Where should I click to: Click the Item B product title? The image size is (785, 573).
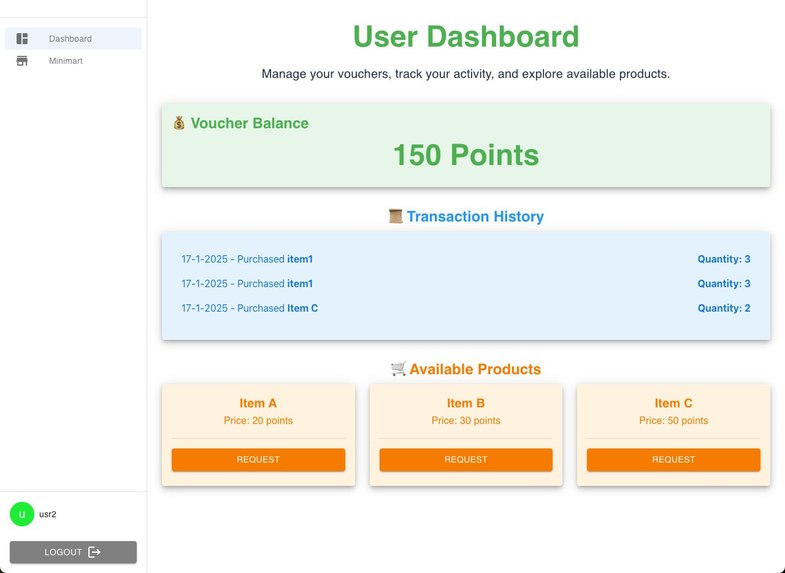point(466,403)
